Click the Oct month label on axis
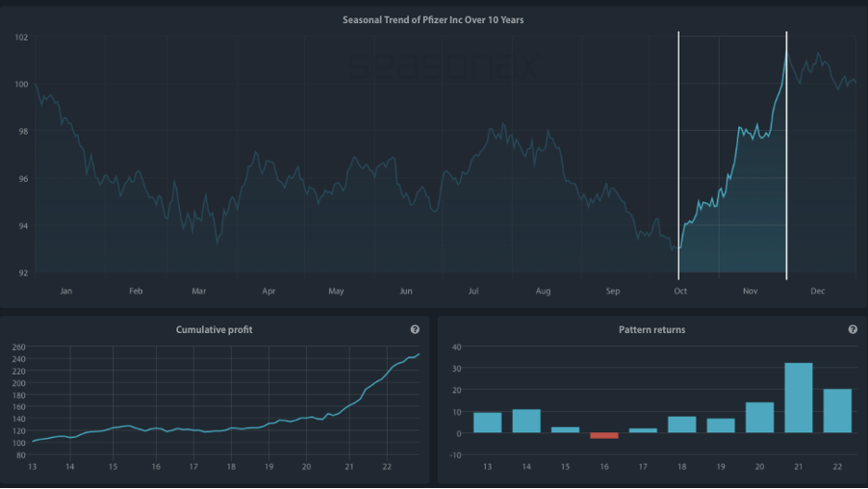This screenshot has width=868, height=489. point(680,291)
